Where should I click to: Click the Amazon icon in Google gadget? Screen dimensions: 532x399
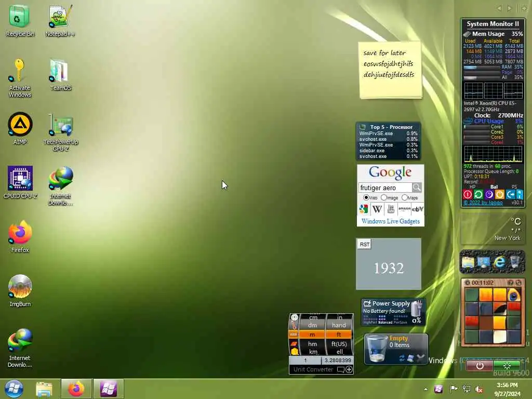(x=404, y=209)
